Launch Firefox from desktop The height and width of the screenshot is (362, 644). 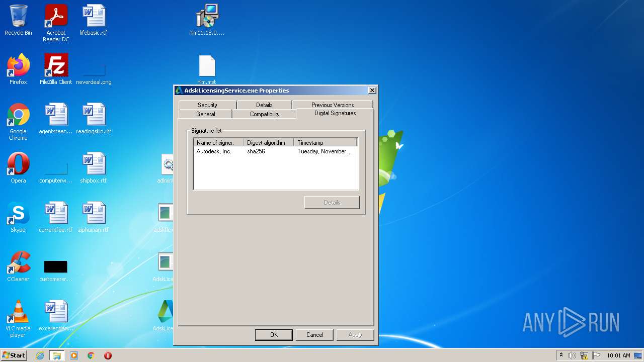pyautogui.click(x=18, y=69)
